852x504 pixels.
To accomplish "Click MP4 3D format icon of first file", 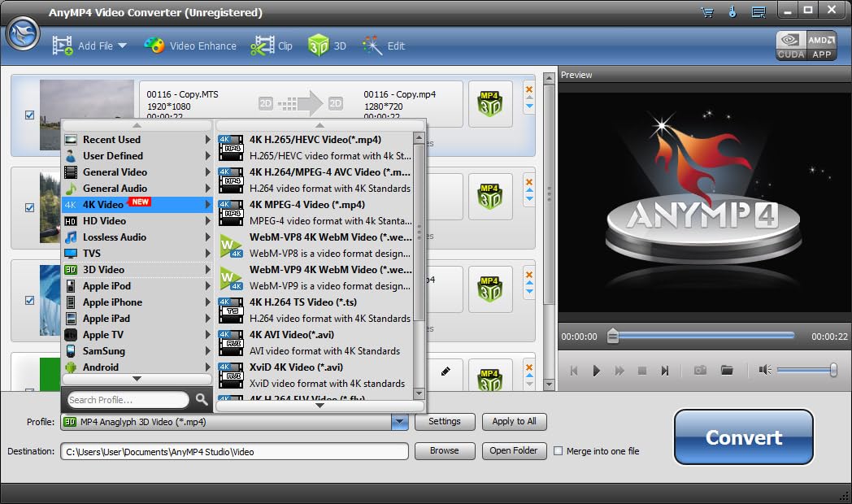I will (489, 104).
